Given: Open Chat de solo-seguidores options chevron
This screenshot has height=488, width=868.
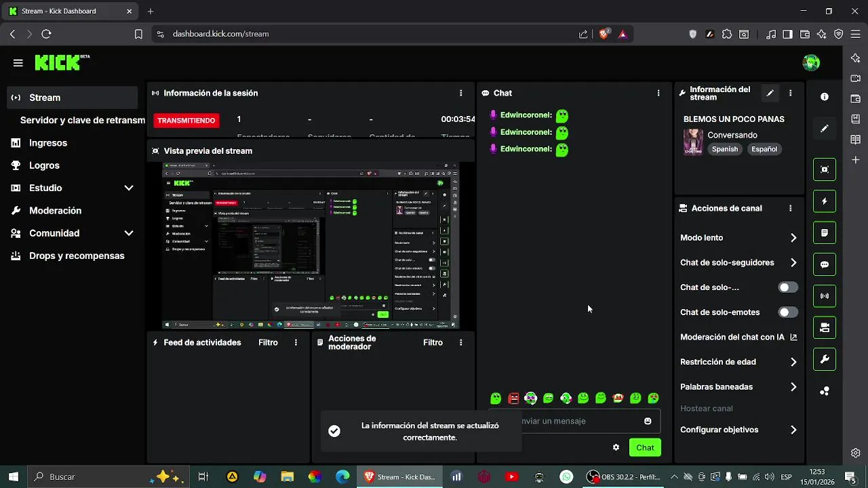Looking at the screenshot, I should (x=793, y=263).
